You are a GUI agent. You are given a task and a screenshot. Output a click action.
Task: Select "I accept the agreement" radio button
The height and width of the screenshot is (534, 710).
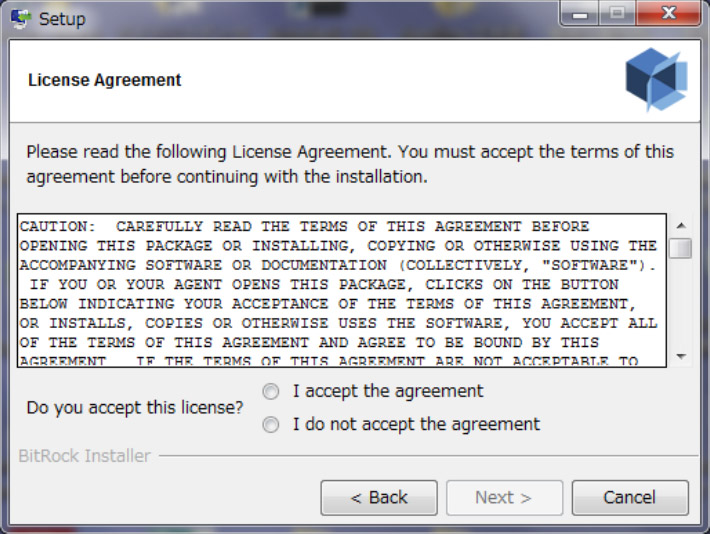point(271,392)
